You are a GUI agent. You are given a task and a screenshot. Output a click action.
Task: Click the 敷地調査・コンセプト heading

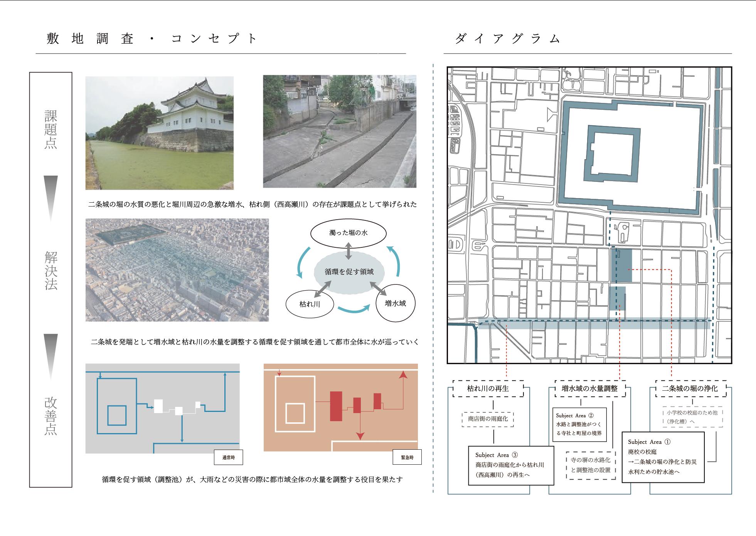151,39
